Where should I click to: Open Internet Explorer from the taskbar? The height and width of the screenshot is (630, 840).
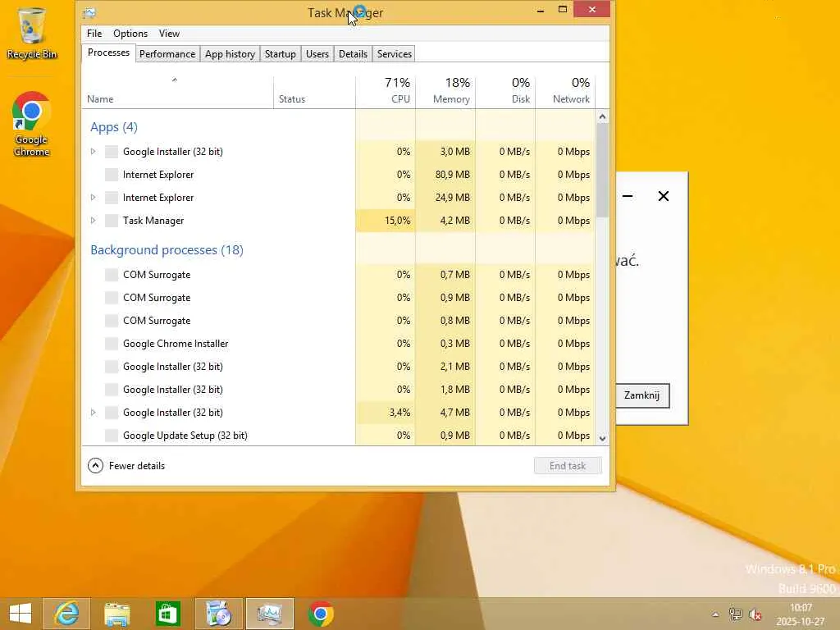pyautogui.click(x=66, y=614)
